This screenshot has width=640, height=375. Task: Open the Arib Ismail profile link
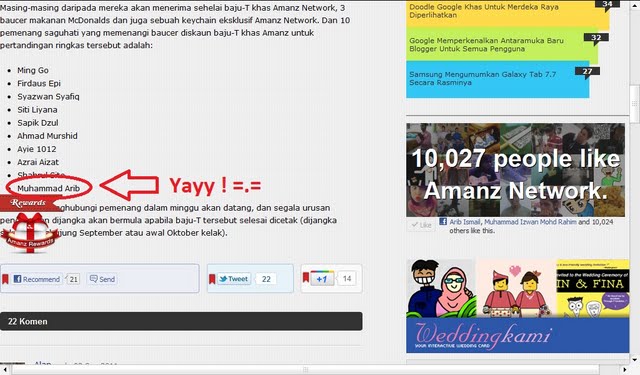[x=465, y=222]
